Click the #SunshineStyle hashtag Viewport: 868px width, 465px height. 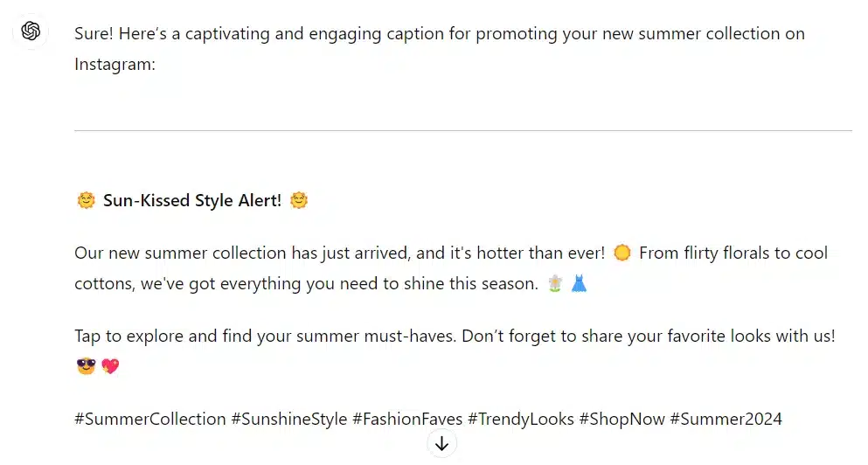click(x=289, y=420)
